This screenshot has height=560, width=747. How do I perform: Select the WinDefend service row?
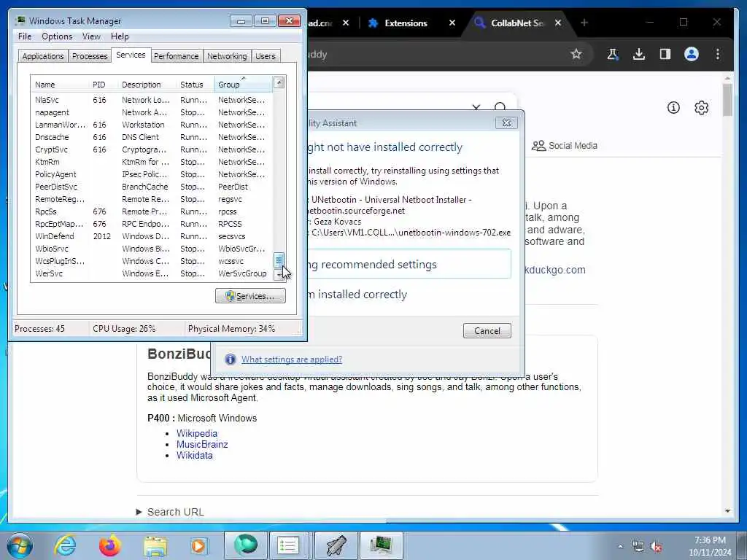[152, 236]
